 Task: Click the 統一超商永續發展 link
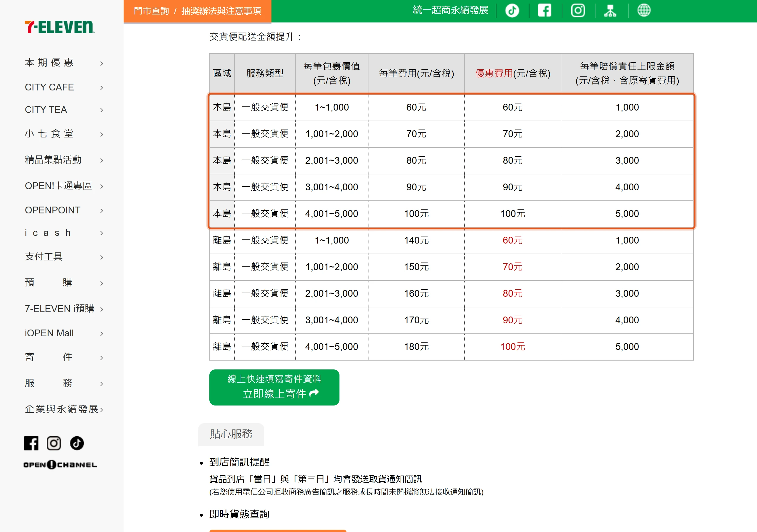point(450,10)
